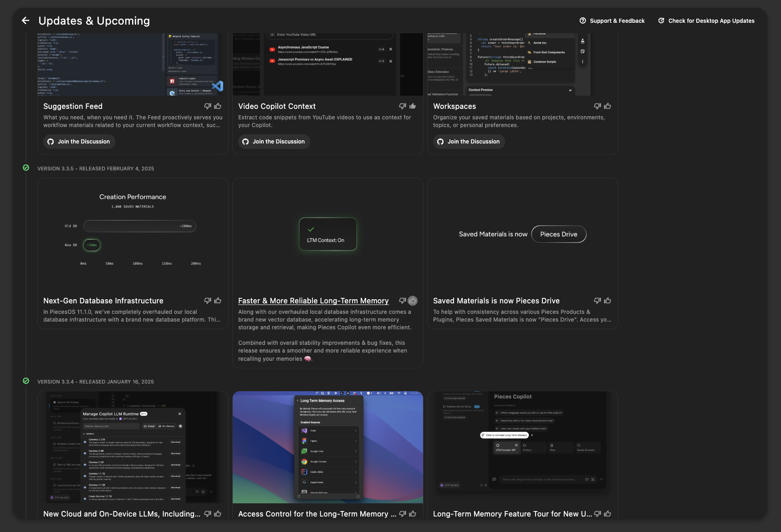Open Suggestion Feed card title
The height and width of the screenshot is (532, 781).
pyautogui.click(x=73, y=106)
